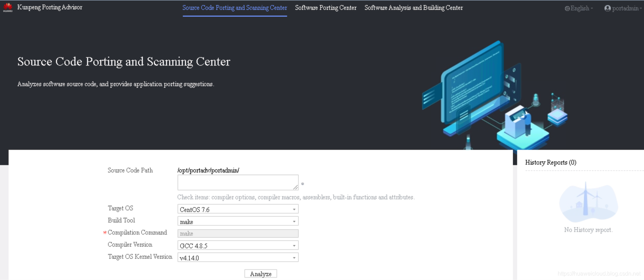Click the History Reports (0) heading
The image size is (644, 280).
pyautogui.click(x=551, y=162)
